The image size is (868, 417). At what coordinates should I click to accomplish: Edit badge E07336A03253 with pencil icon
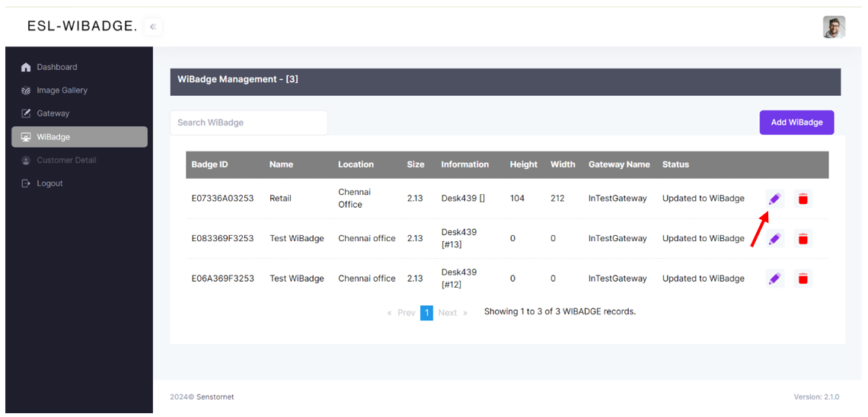(774, 199)
